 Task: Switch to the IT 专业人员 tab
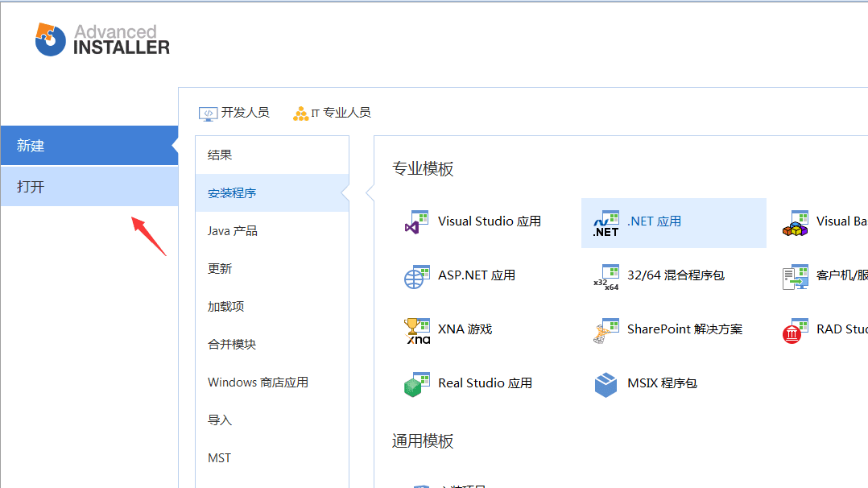coord(341,113)
